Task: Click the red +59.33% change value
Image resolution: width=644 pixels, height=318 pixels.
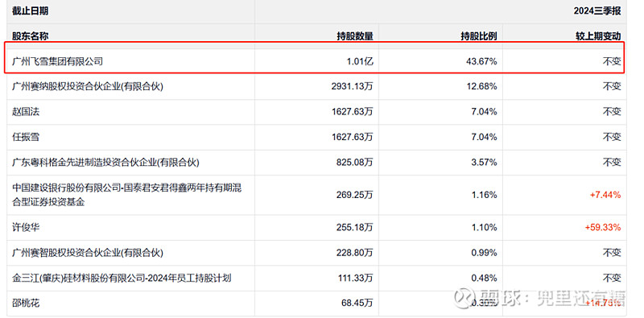Action: click(603, 227)
